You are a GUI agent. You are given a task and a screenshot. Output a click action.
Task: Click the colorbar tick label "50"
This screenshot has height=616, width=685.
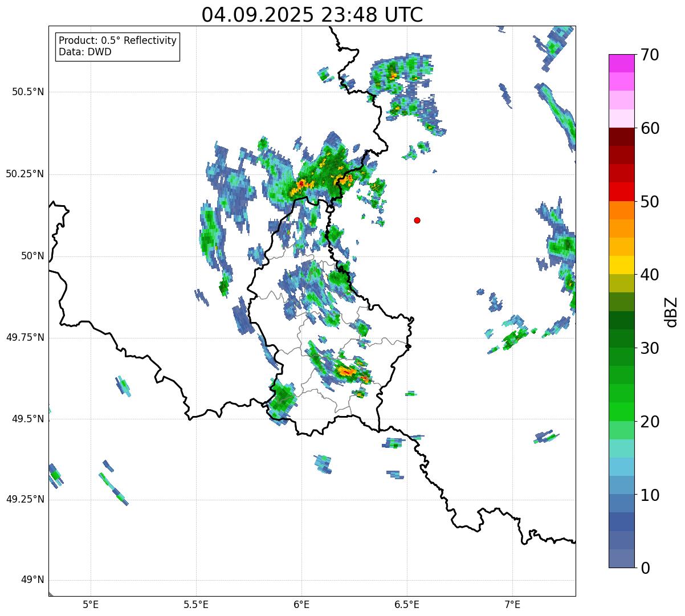pos(650,202)
